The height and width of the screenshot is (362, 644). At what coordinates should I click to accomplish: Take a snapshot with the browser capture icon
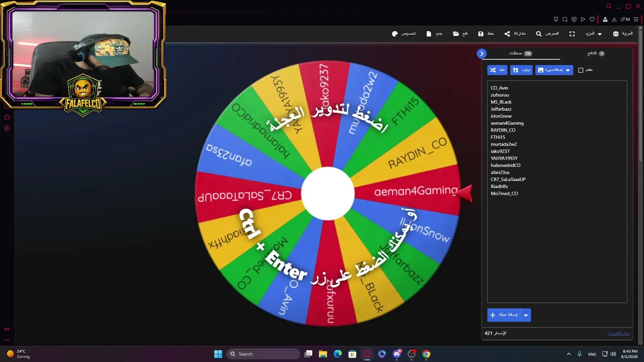click(x=565, y=20)
